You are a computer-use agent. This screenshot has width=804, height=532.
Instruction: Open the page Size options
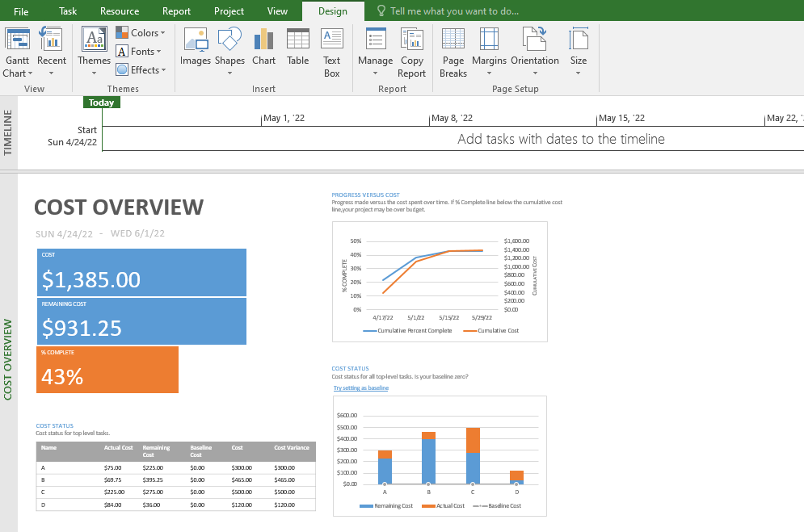pos(579,50)
